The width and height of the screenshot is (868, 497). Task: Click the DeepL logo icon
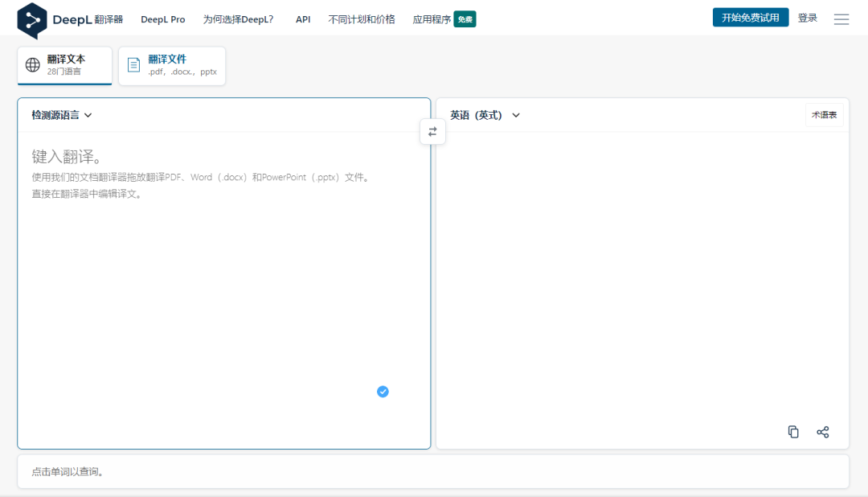[x=32, y=19]
